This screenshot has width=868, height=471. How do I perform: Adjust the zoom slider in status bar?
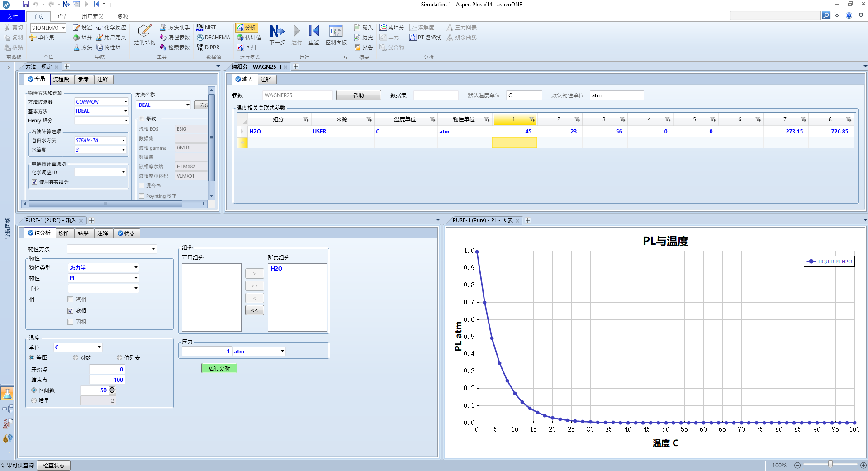[x=830, y=465]
